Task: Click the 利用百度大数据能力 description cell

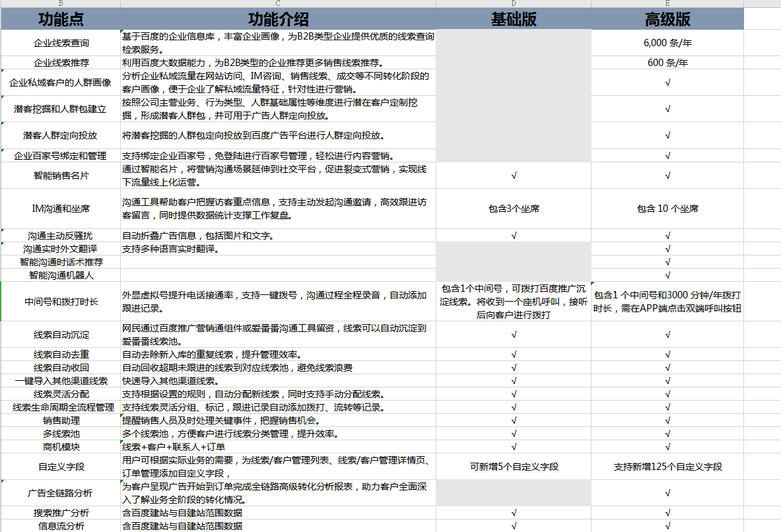Action: (278, 63)
